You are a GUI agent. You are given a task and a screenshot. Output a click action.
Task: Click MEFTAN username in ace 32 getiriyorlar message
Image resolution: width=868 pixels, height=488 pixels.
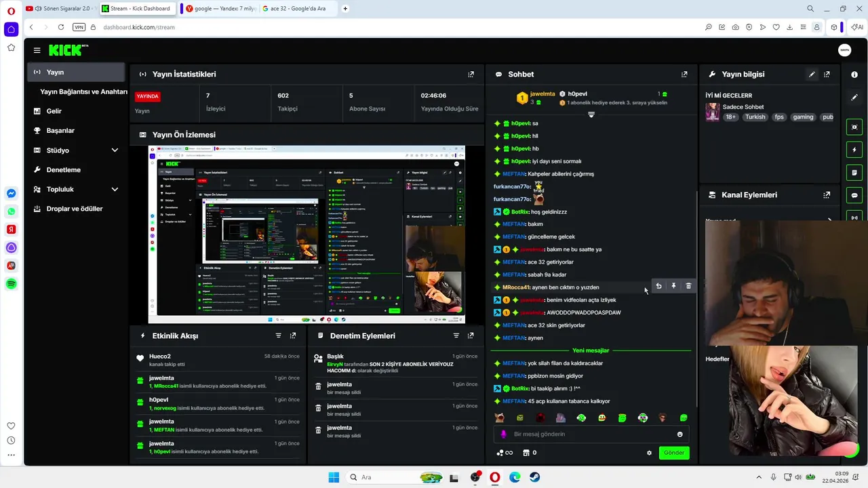pos(513,262)
